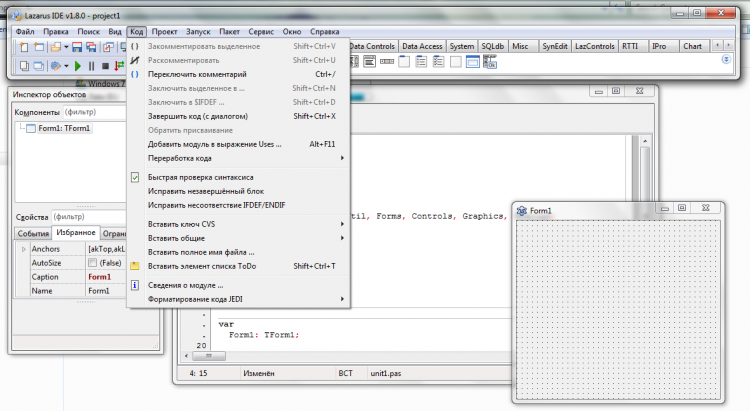Click the Toggle Form/Unit icon

(x=109, y=46)
